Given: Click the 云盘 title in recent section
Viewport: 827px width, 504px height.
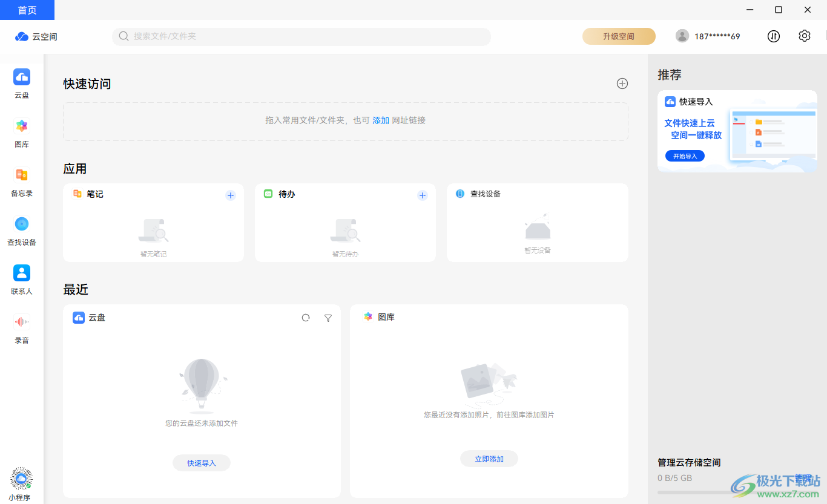Looking at the screenshot, I should tap(97, 317).
